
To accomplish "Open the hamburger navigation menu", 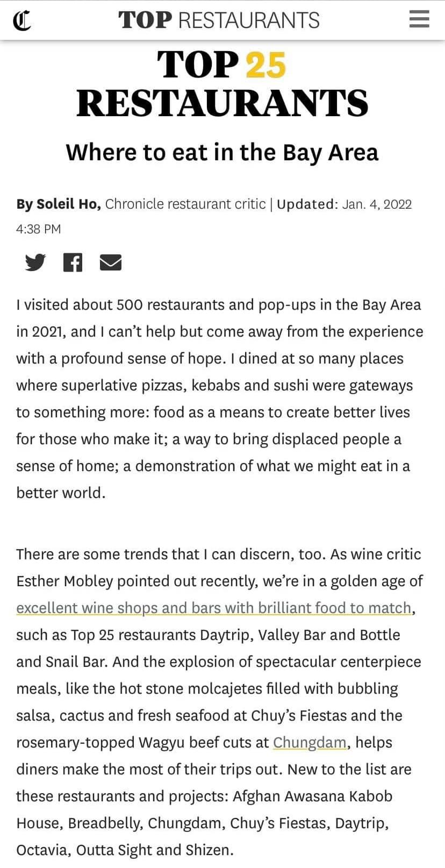I will pyautogui.click(x=419, y=20).
